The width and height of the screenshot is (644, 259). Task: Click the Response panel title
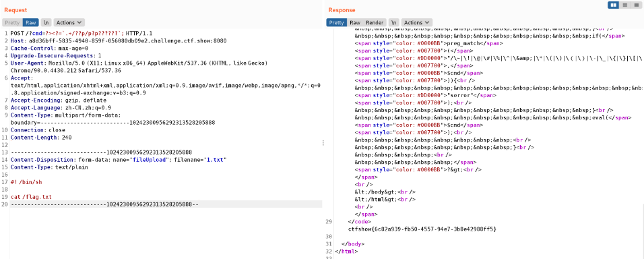[x=342, y=10]
